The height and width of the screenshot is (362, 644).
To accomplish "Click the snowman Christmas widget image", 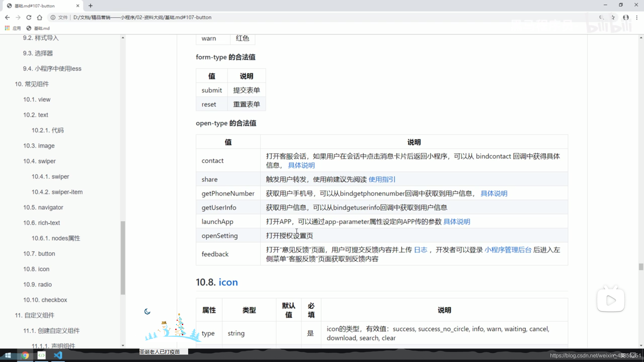I will click(173, 328).
